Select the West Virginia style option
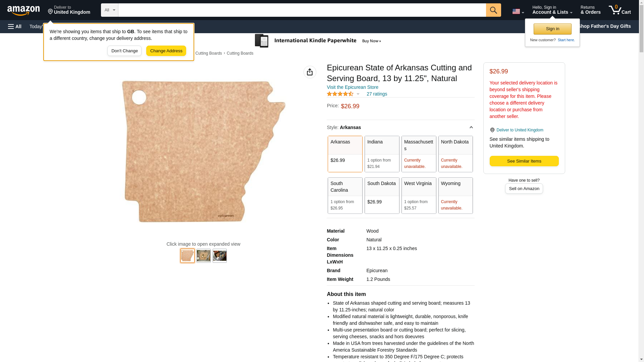The height and width of the screenshot is (362, 644). pos(419,195)
